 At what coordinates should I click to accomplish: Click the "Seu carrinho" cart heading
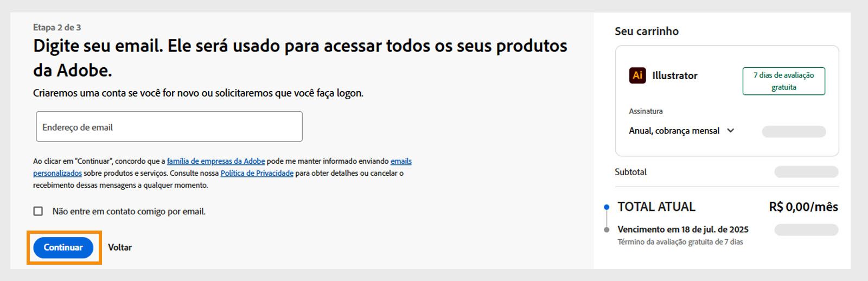tap(647, 31)
